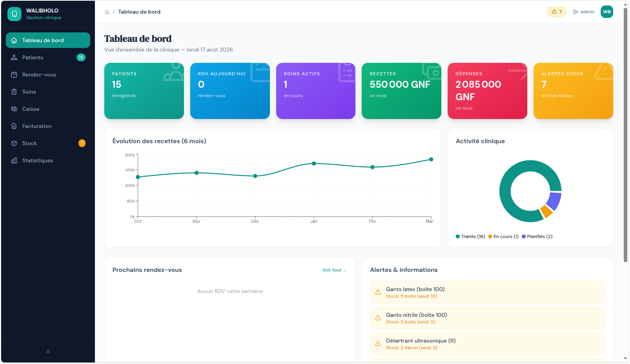Click the warning icon beside Détartrant ultrasonique

[378, 343]
